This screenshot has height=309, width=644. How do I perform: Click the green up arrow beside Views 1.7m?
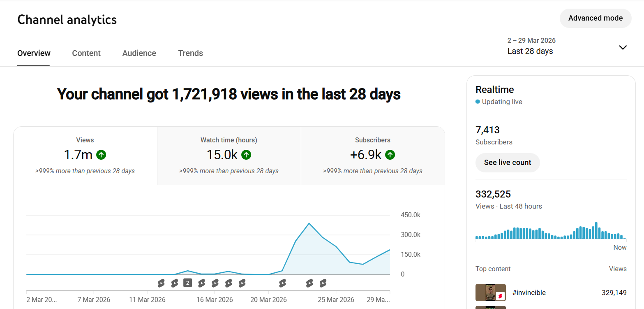click(101, 155)
